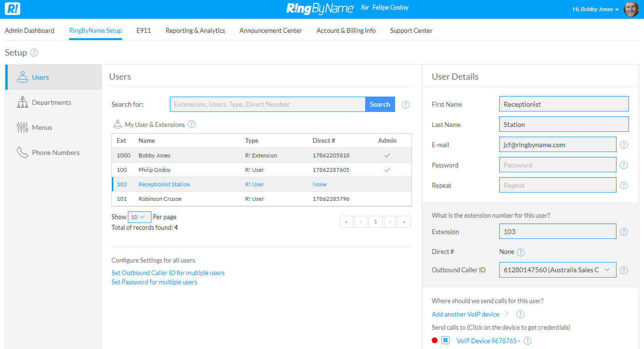Click Set Outbound Caller ID for multiple users
The width and height of the screenshot is (644, 349).
168,273
